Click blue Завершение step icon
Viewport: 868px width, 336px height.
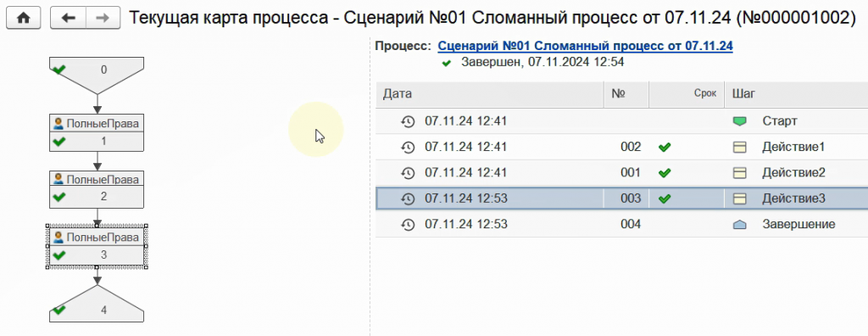(739, 225)
